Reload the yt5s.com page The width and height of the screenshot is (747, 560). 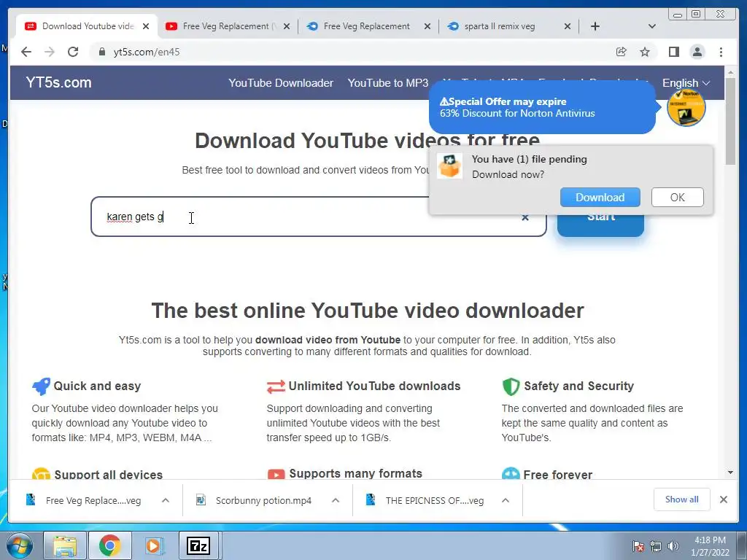click(73, 52)
